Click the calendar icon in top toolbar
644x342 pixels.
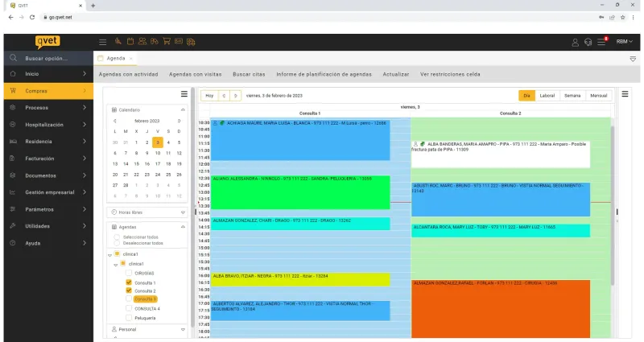(x=130, y=41)
